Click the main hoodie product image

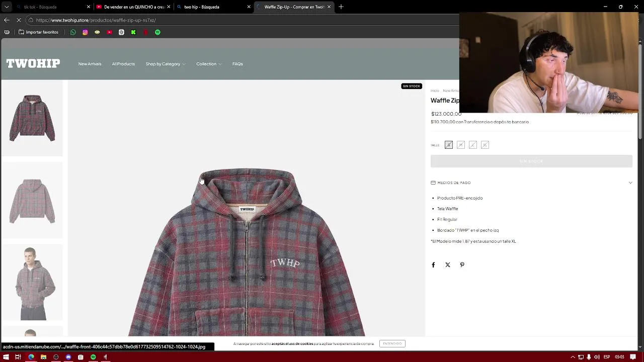247,208
